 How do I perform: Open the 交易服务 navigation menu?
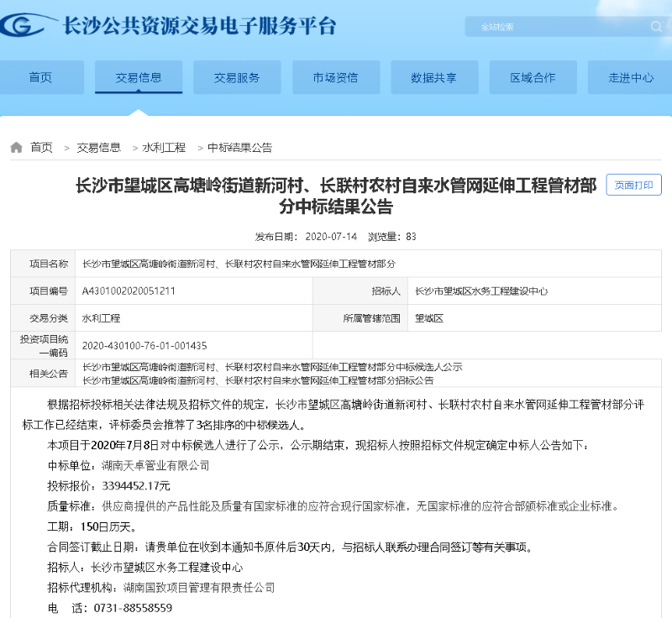pyautogui.click(x=237, y=76)
